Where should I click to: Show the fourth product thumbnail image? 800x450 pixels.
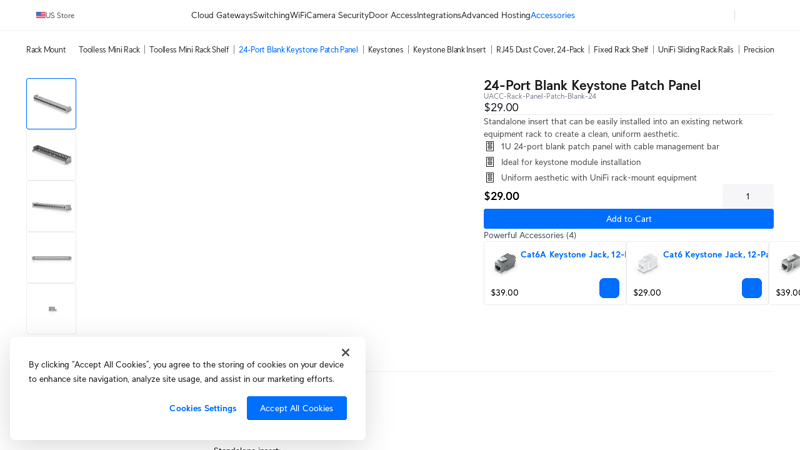coord(51,258)
